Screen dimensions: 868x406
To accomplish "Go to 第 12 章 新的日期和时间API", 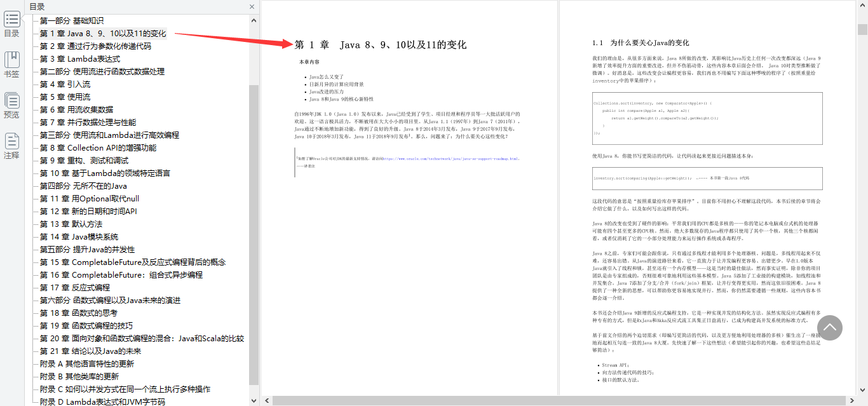I will (88, 211).
